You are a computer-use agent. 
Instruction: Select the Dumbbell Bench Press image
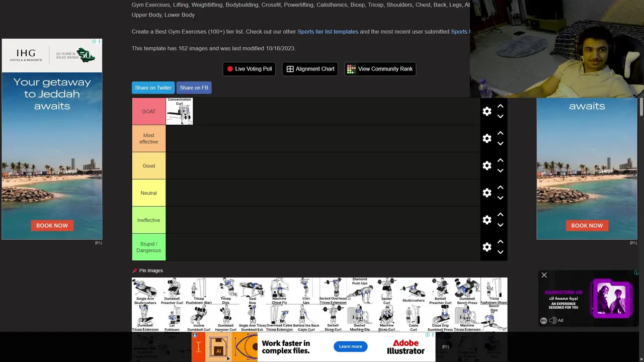click(467, 291)
